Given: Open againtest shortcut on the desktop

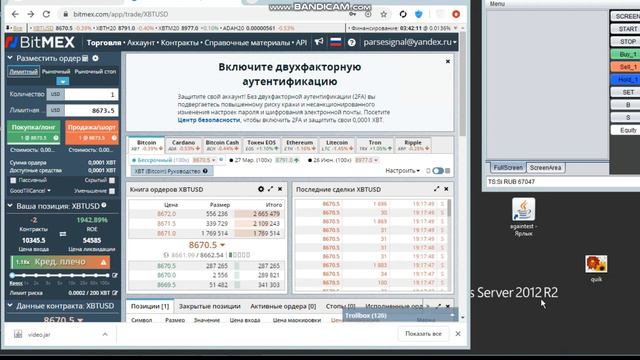Looking at the screenshot, I should (524, 217).
